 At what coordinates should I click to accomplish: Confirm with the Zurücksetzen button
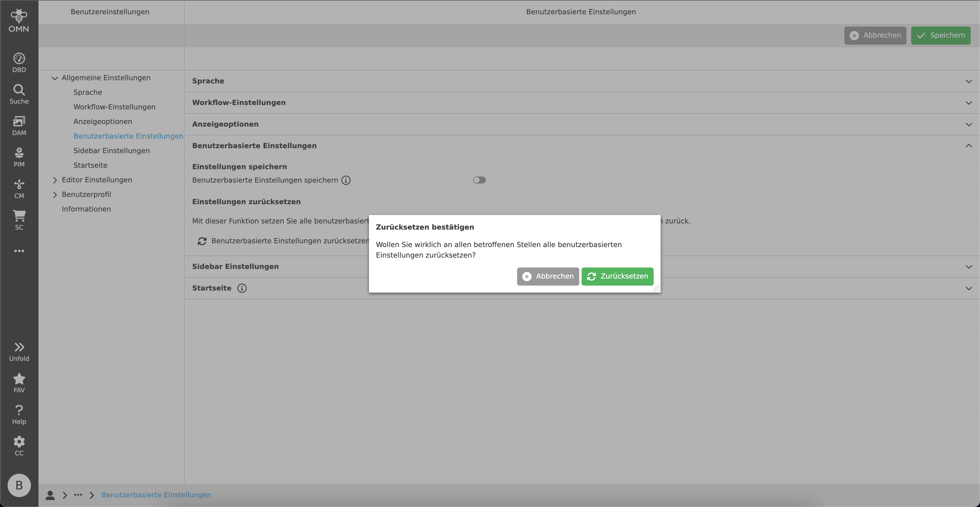click(x=617, y=276)
